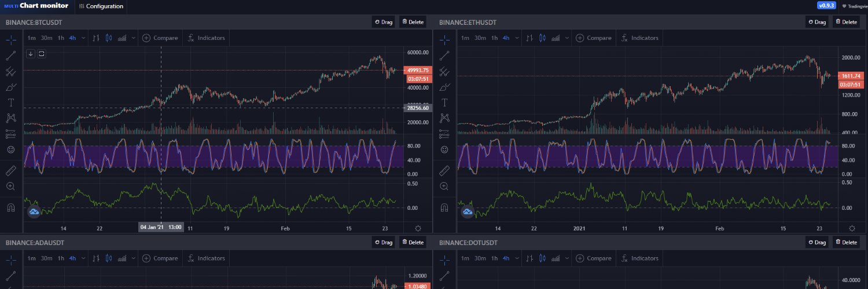Select bars chart style in BTCUSDT toolbar
868x289 pixels.
click(x=95, y=38)
